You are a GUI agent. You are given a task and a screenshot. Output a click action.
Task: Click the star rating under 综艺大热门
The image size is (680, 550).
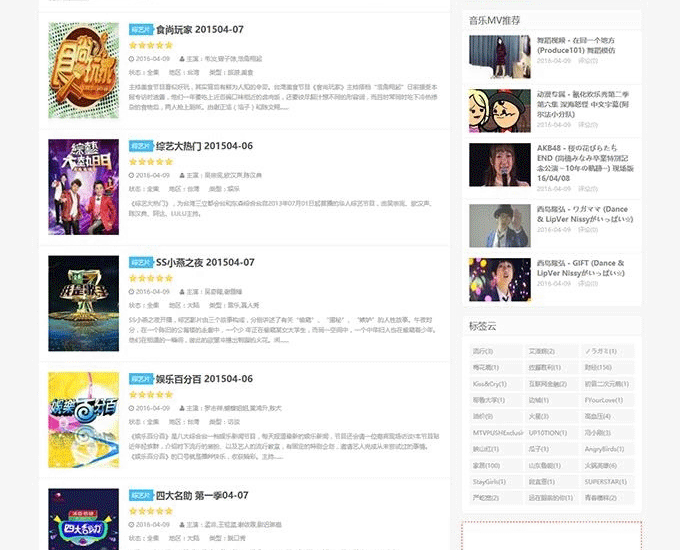pos(151,162)
